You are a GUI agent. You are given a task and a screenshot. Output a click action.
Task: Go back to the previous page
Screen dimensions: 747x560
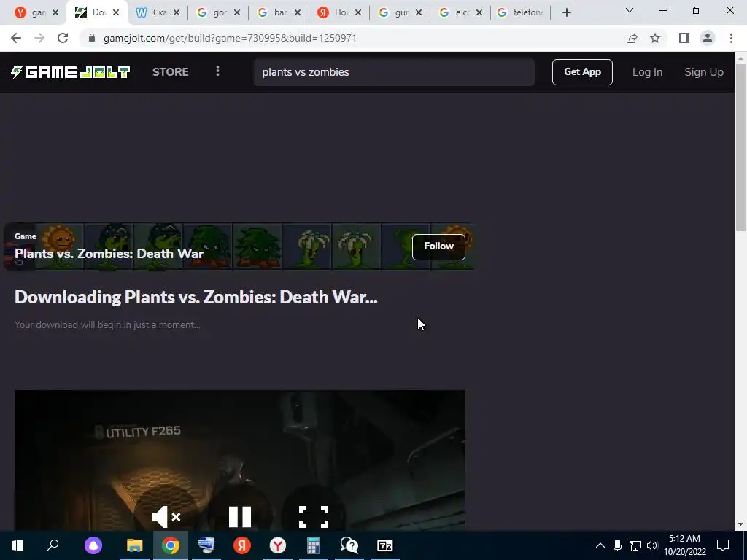click(x=16, y=38)
